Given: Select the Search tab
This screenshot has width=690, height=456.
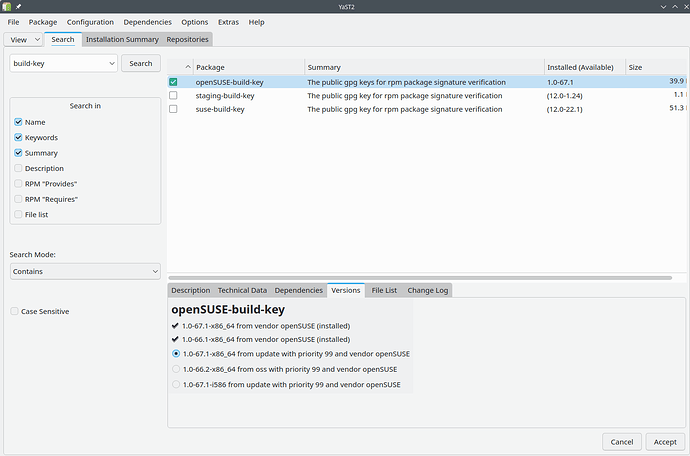Looking at the screenshot, I should (63, 39).
